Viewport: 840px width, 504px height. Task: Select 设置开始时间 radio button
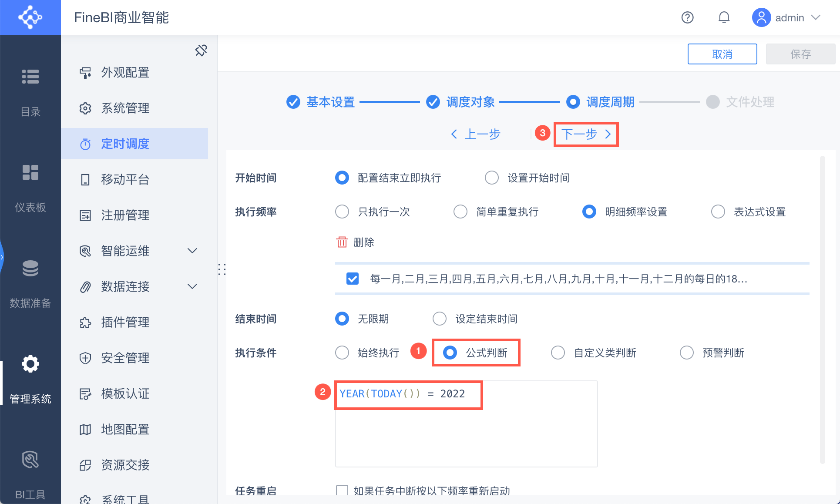point(492,178)
